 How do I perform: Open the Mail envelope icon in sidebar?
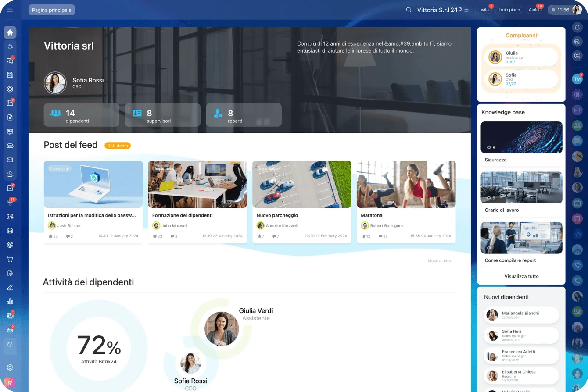pyautogui.click(x=10, y=160)
